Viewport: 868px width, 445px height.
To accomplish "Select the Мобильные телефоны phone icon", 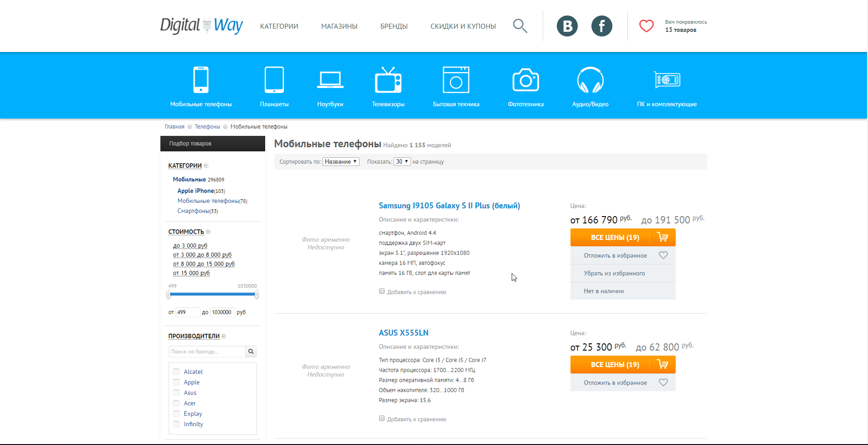I will coord(201,80).
